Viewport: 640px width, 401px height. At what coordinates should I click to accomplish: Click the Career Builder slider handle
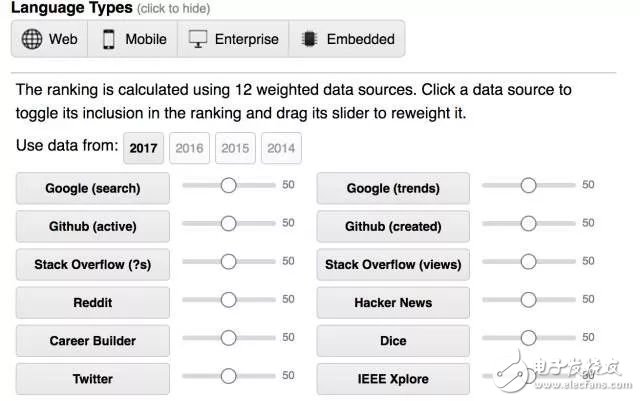tap(228, 338)
